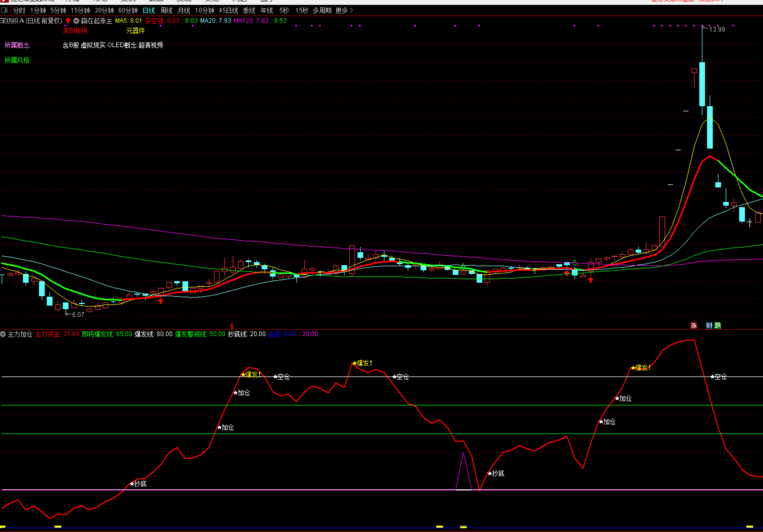This screenshot has width=763, height=532.
Task: Click the MA5: 8.01 readout
Action: [x=128, y=21]
